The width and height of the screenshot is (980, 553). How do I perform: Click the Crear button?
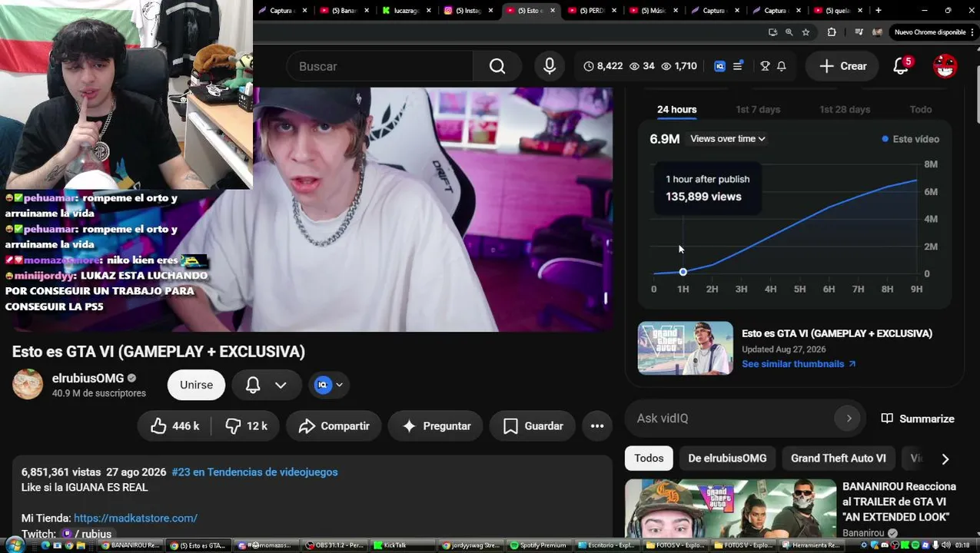[843, 66]
